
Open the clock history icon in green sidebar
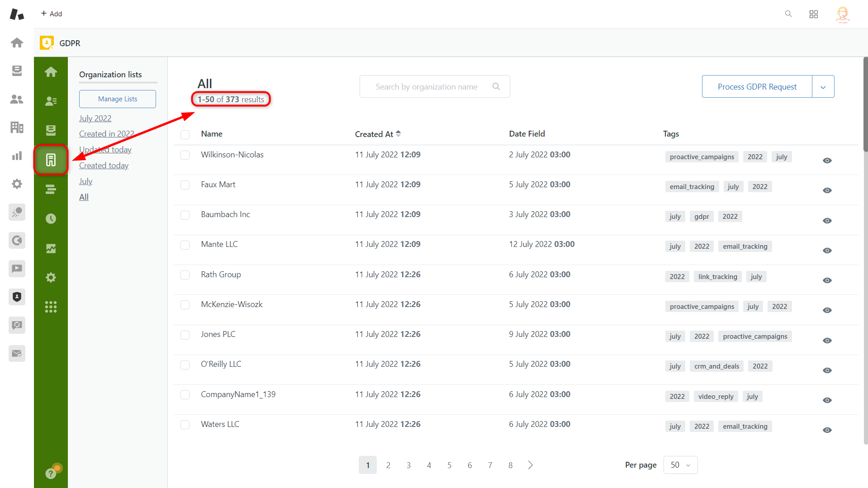coord(51,219)
